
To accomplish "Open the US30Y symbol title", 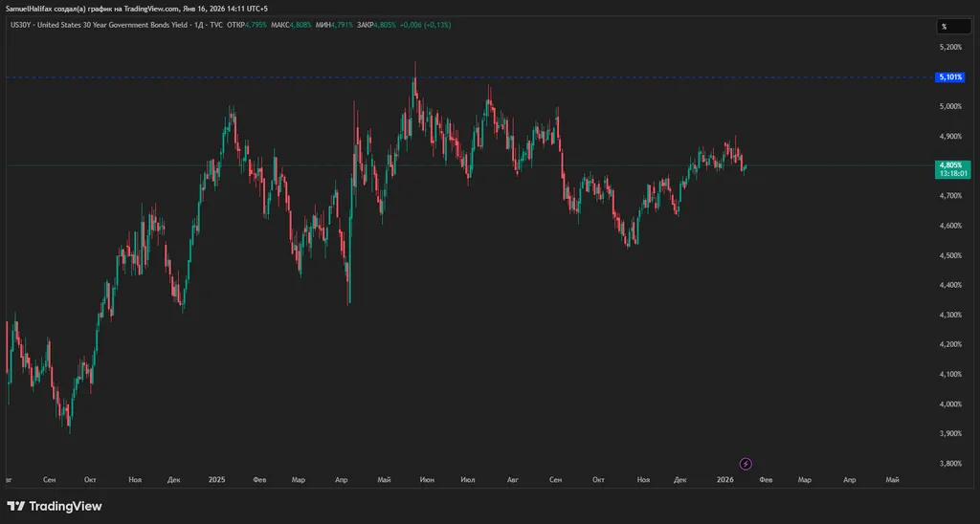I will 19,25.
